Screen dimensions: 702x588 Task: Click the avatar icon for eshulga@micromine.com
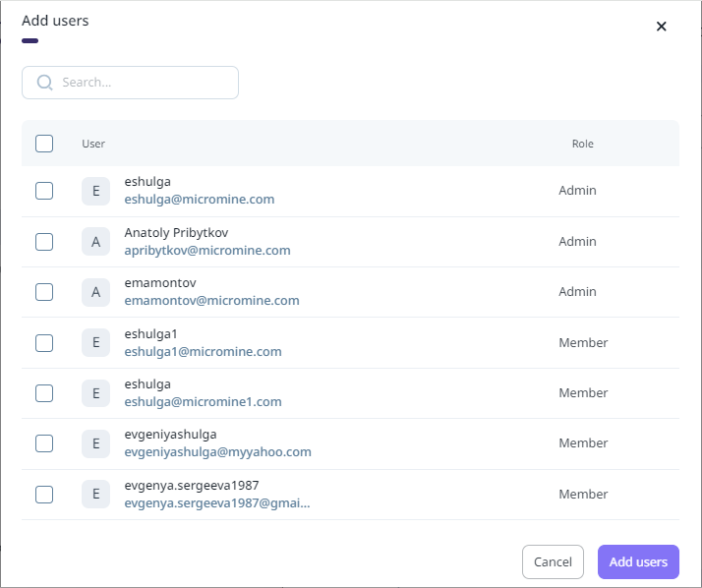pyautogui.click(x=95, y=191)
